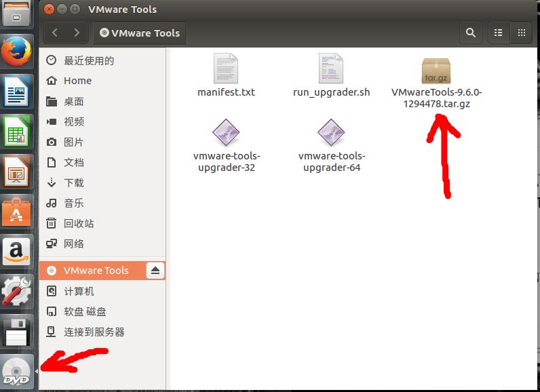540x392 pixels.
Task: Launch LibreOffice Calc from the dock
Action: point(16,132)
